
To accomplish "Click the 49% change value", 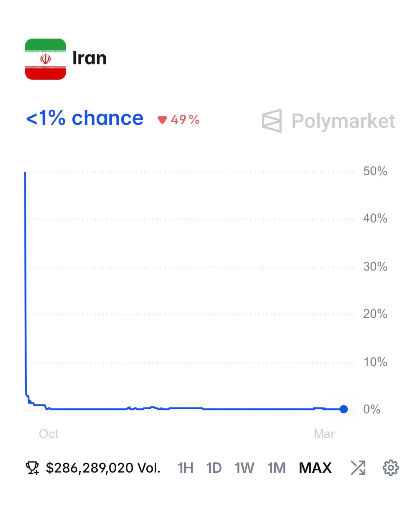I will (185, 120).
